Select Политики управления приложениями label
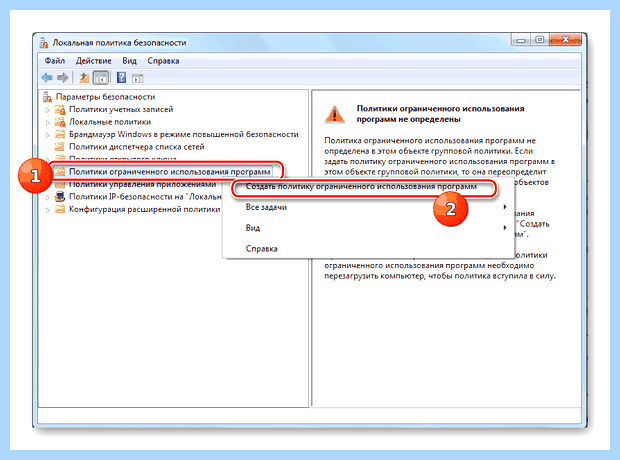620x460 pixels. pyautogui.click(x=142, y=184)
